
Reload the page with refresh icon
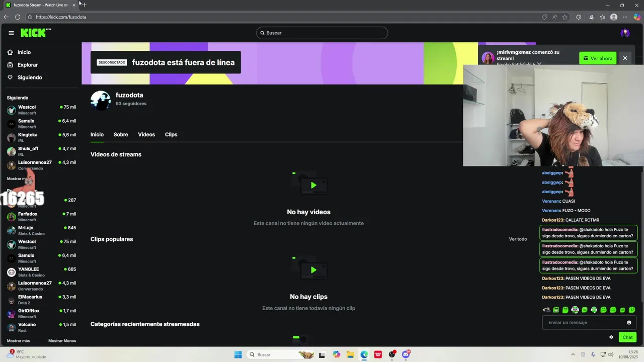point(18,17)
